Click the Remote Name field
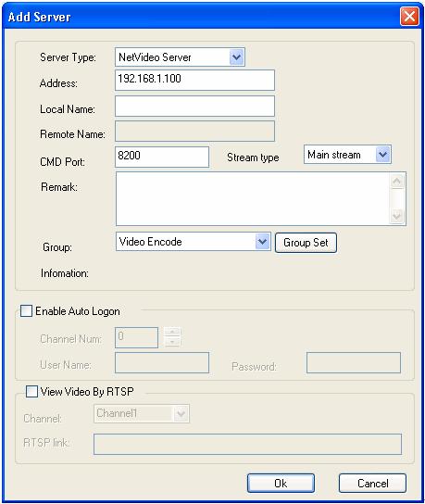Viewport: 425px width, 504px height. 194,132
